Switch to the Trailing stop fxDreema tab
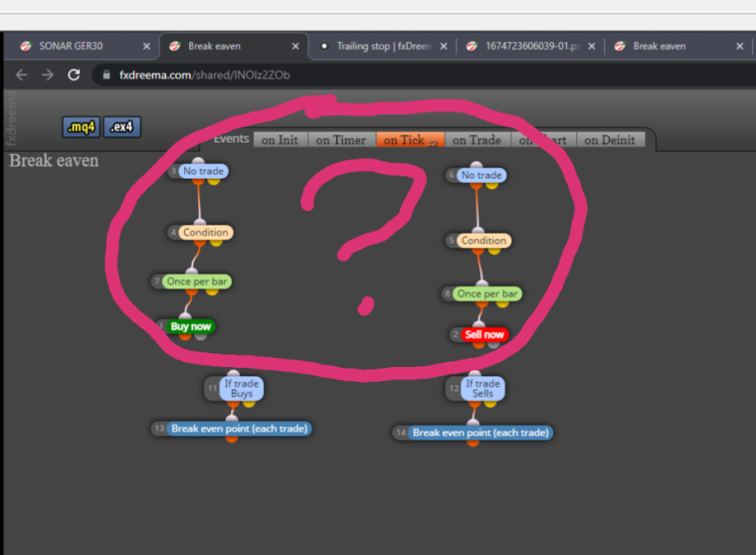Screen dimensions: 756x555 point(383,47)
